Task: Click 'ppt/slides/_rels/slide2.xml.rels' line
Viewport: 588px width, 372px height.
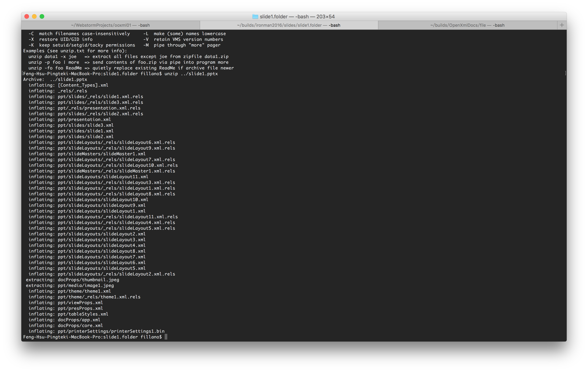Action: pyautogui.click(x=86, y=114)
